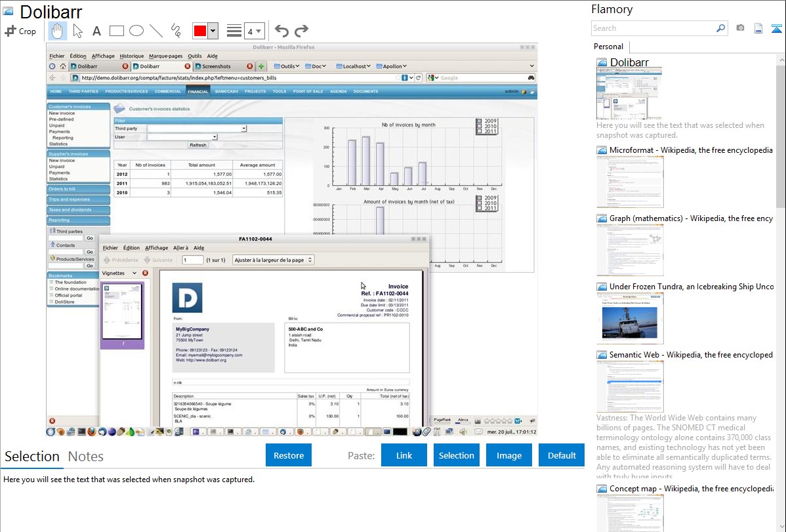Open 'Microformat - Wikipedia' snapshot title

(x=691, y=150)
